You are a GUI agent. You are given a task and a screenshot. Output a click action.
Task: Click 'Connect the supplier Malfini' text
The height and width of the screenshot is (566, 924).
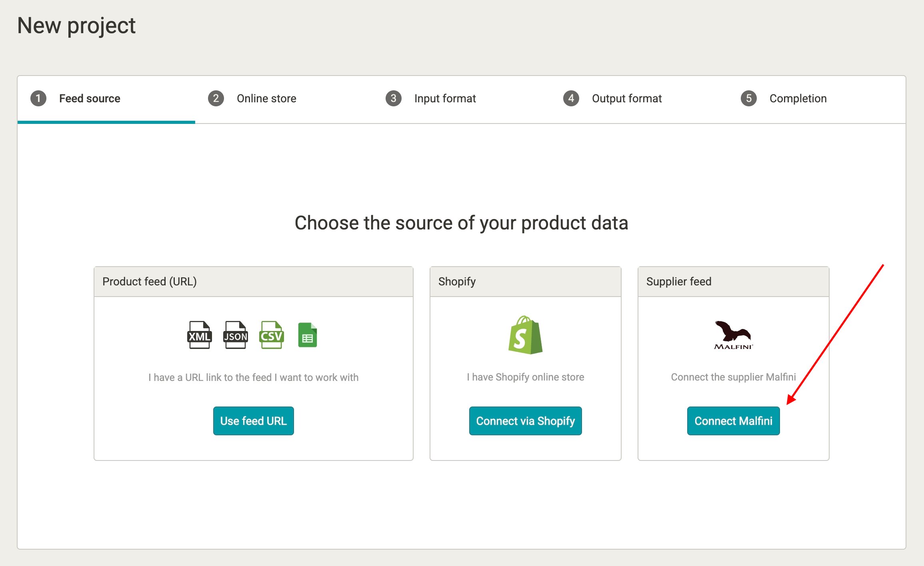pyautogui.click(x=733, y=377)
